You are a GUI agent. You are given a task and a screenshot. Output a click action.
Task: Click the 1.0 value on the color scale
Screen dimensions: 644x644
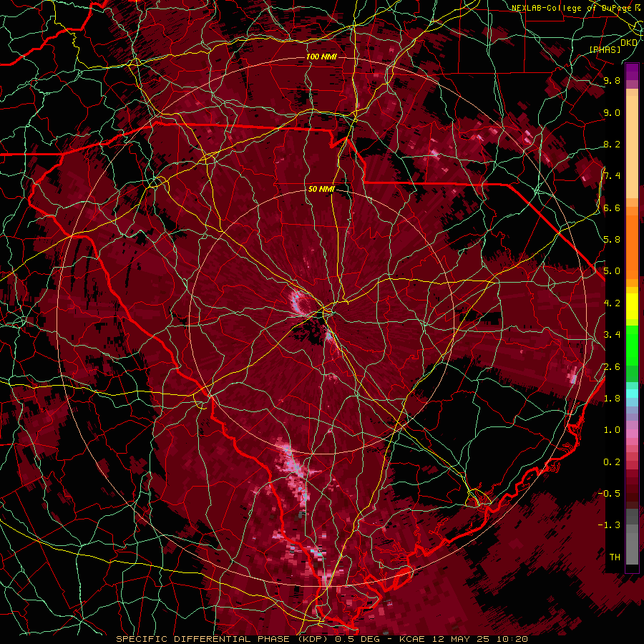pyautogui.click(x=612, y=430)
